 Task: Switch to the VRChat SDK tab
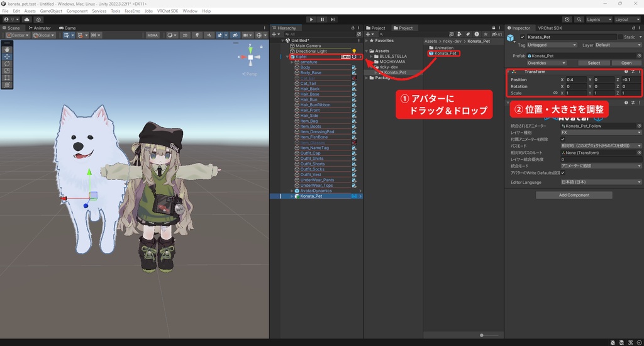click(x=550, y=28)
